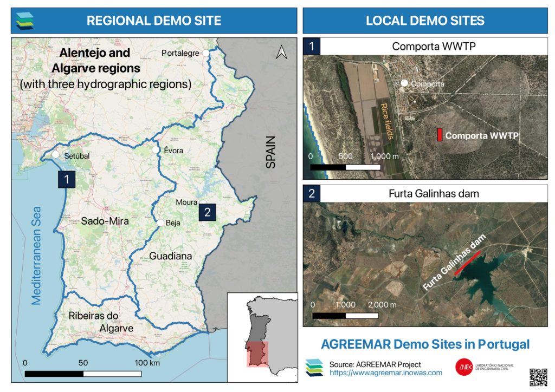
Task: Click the '100 km' scale label
Action: [147, 363]
